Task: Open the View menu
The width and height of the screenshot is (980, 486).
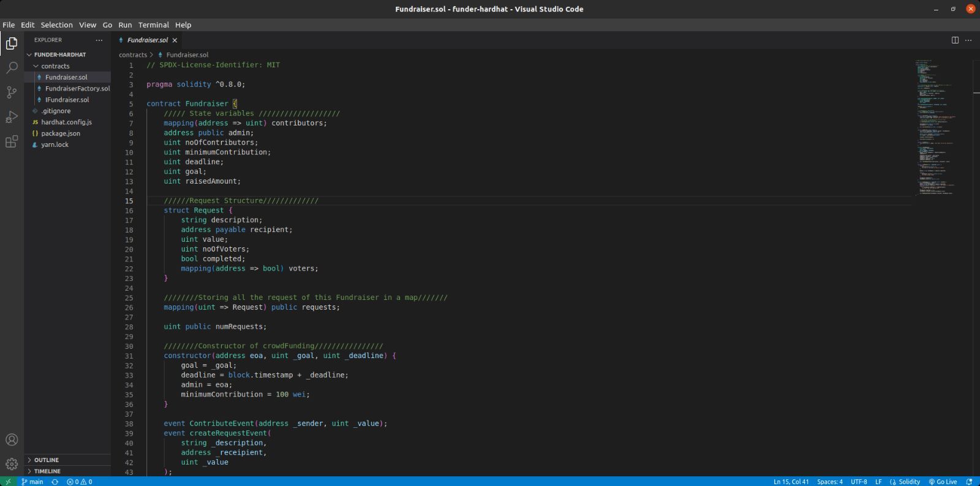Action: [x=88, y=25]
